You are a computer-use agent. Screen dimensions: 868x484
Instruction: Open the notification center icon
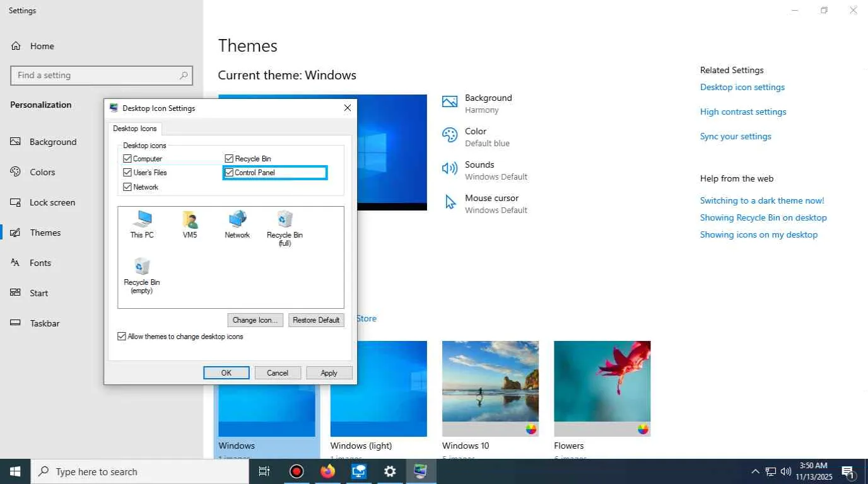848,471
